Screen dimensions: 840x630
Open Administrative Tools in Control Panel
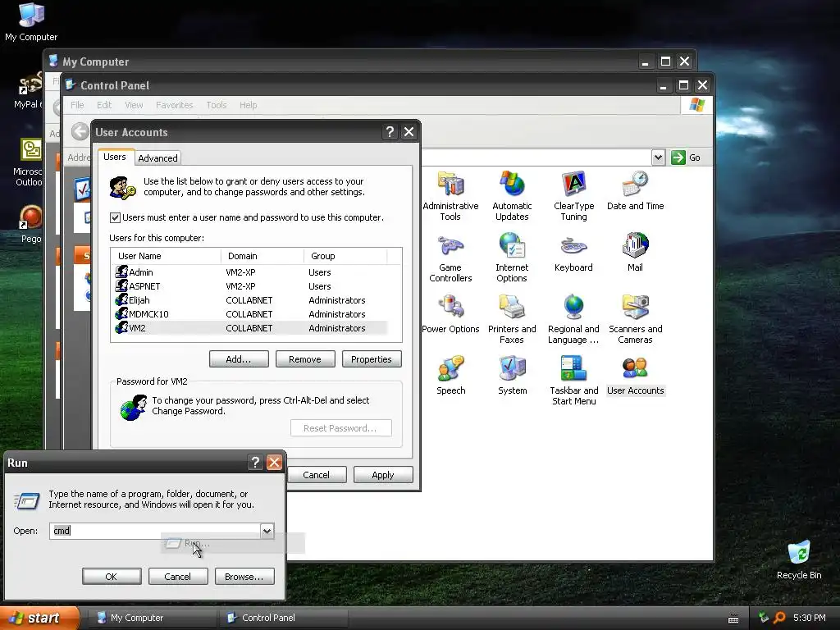pyautogui.click(x=450, y=195)
